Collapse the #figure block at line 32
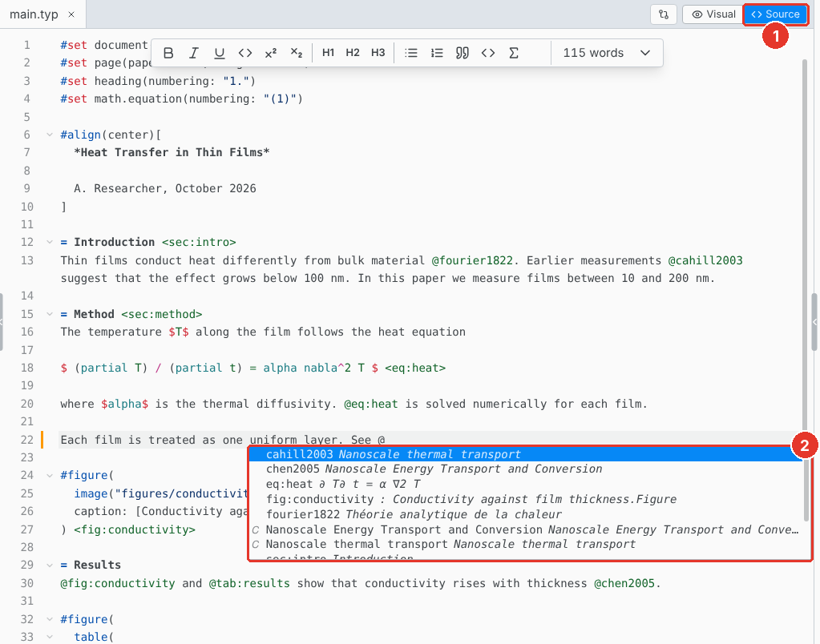 [50, 619]
